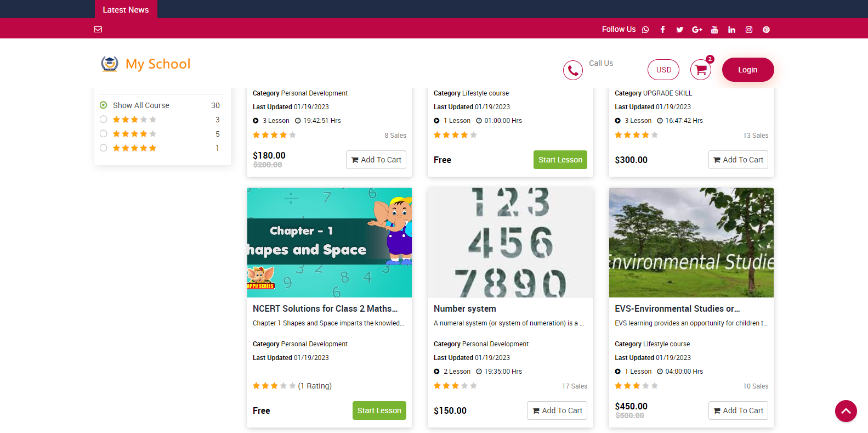Open the shopping cart icon
The width and height of the screenshot is (868, 433).
click(700, 70)
